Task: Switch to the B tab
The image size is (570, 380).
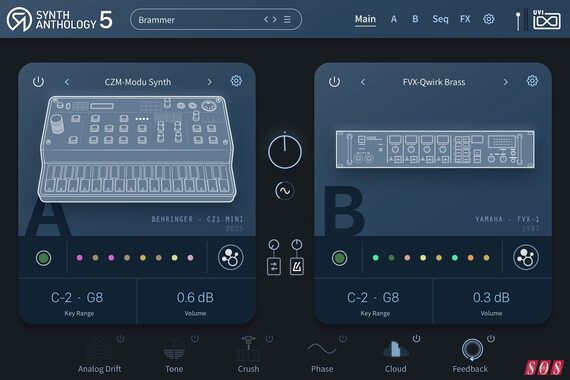Action: 415,19
